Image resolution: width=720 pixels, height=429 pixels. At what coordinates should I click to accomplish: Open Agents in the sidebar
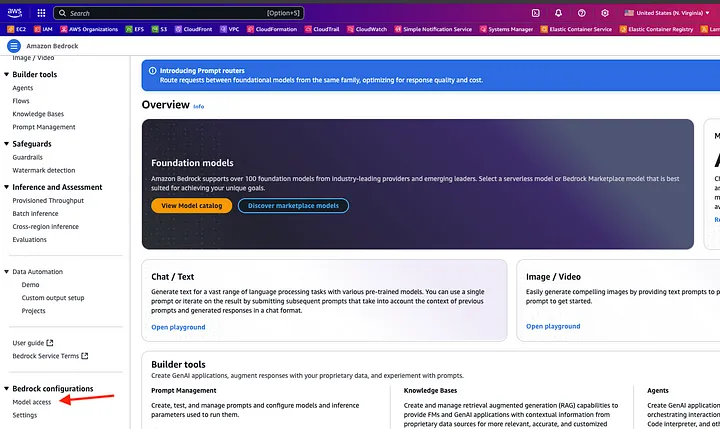pyautogui.click(x=22, y=88)
